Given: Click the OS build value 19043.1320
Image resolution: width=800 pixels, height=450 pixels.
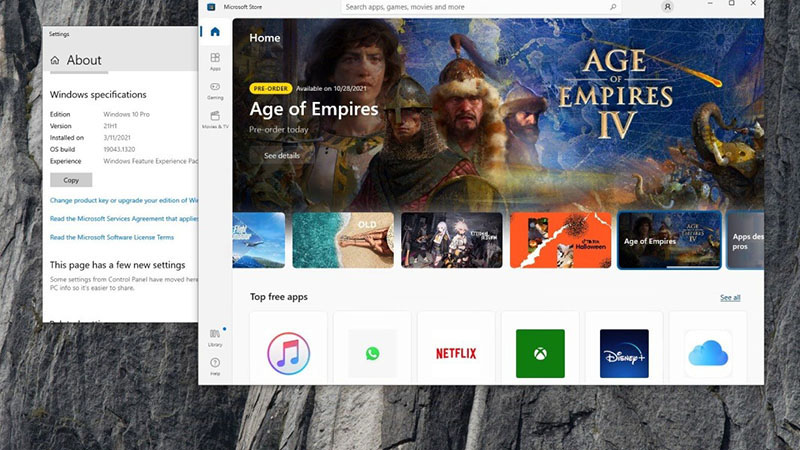Looking at the screenshot, I should [119, 149].
